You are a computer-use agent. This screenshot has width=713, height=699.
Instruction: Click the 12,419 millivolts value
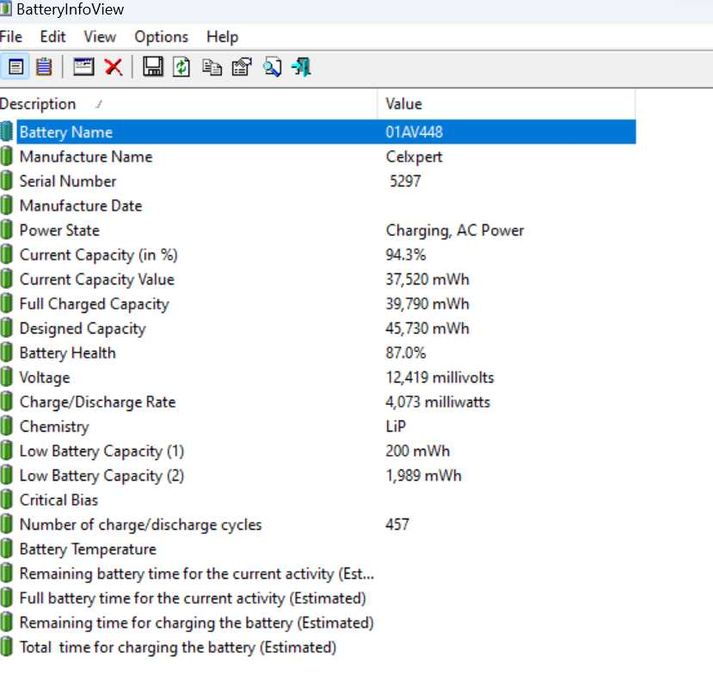[x=440, y=377]
